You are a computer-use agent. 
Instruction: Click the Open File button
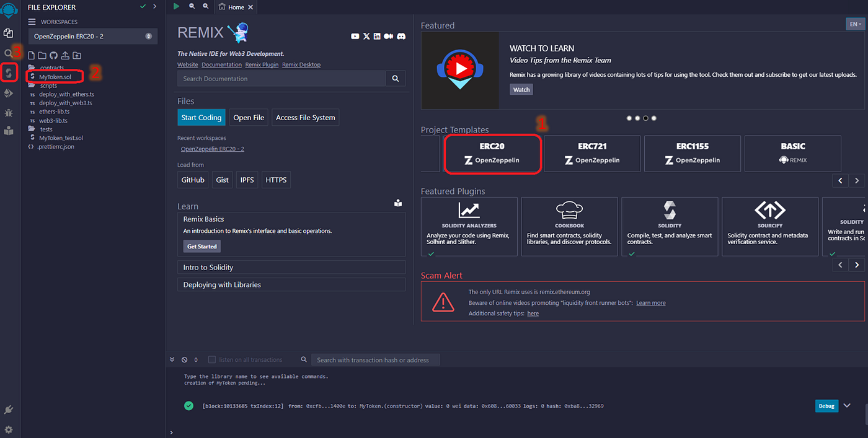click(x=249, y=118)
